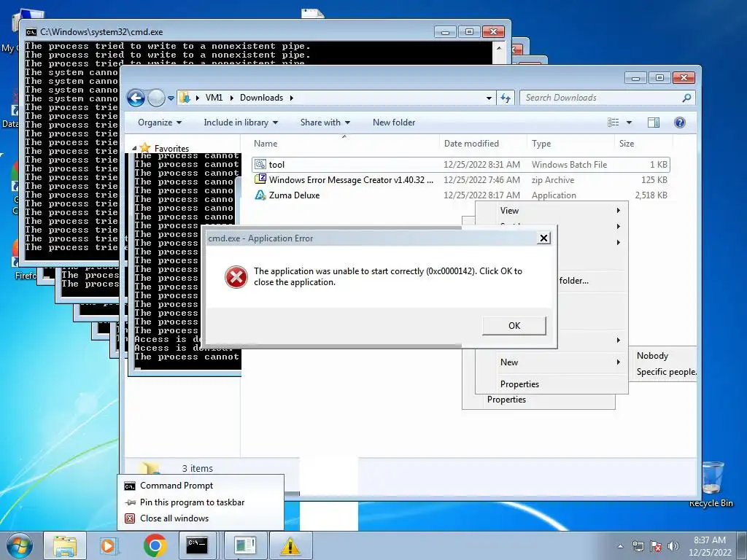747x560 pixels.
Task: Click the zip archive file icon
Action: (x=260, y=179)
